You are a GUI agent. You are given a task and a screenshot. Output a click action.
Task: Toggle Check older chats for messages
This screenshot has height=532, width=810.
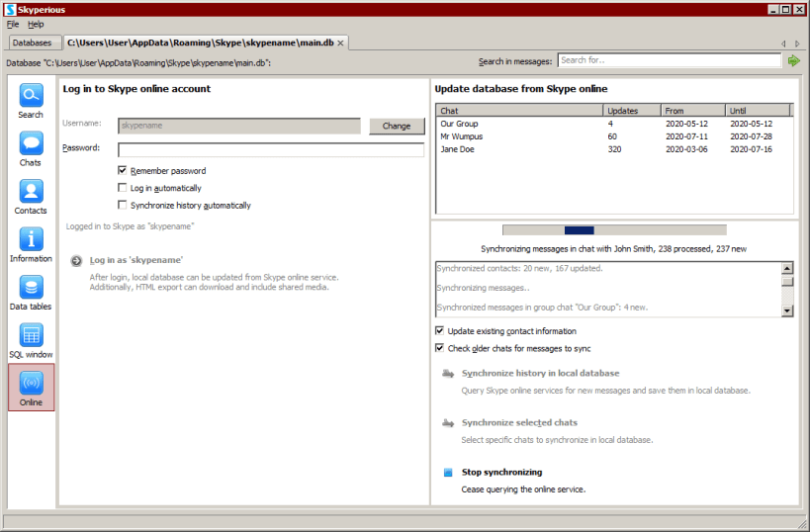(439, 348)
